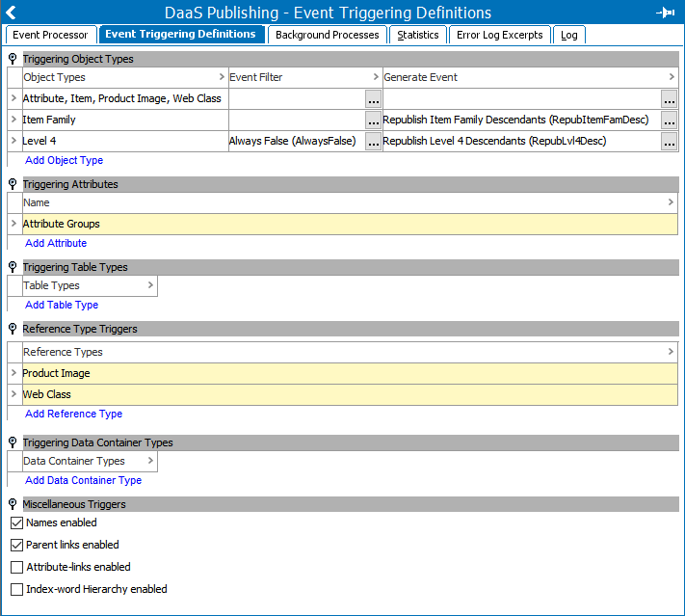The height and width of the screenshot is (616, 685).
Task: Collapse the Triggering Attributes section pin
Action: (13, 184)
